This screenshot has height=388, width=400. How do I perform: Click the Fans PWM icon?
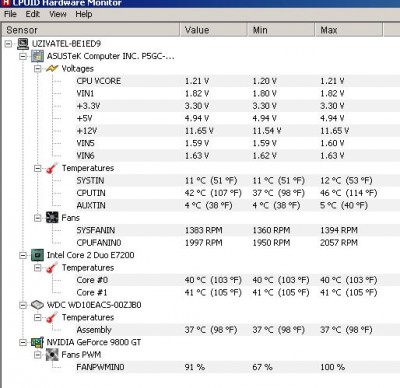coord(52,355)
